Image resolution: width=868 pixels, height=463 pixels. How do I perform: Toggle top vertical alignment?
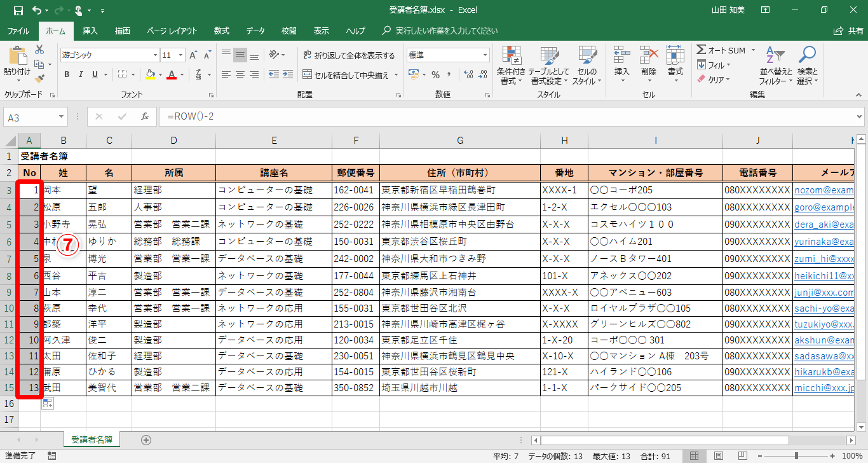click(225, 55)
